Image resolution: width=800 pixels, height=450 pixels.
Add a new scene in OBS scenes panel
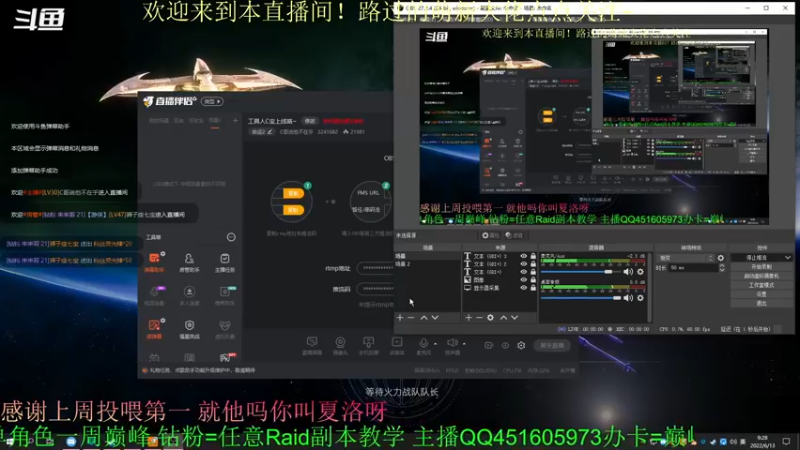click(400, 317)
